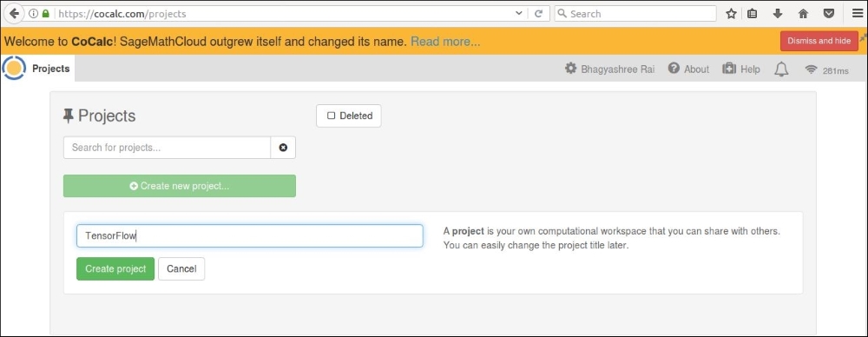Open Bhagyashree Rai account settings

click(609, 69)
